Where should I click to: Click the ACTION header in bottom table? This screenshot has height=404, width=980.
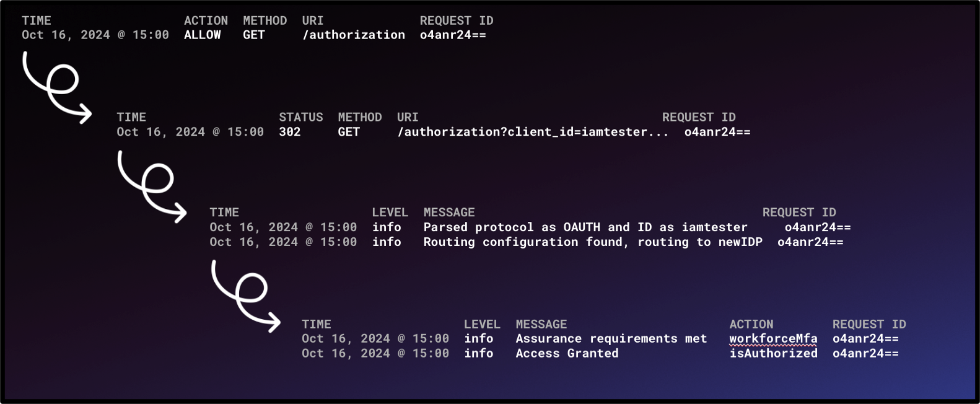[751, 325]
